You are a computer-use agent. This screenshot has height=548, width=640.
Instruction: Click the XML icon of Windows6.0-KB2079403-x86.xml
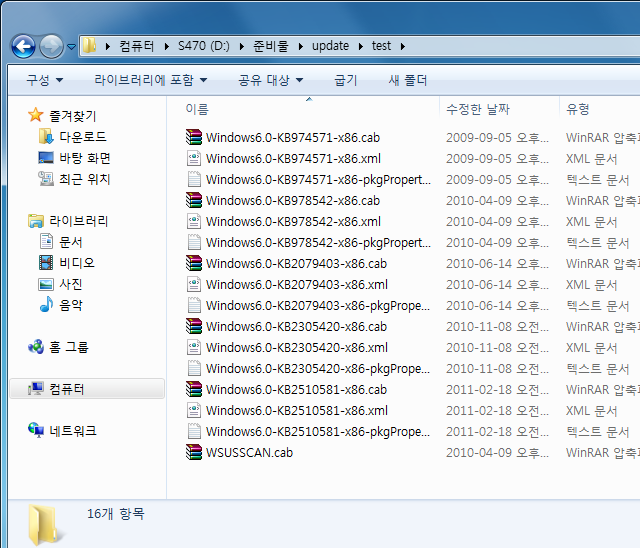pyautogui.click(x=194, y=284)
